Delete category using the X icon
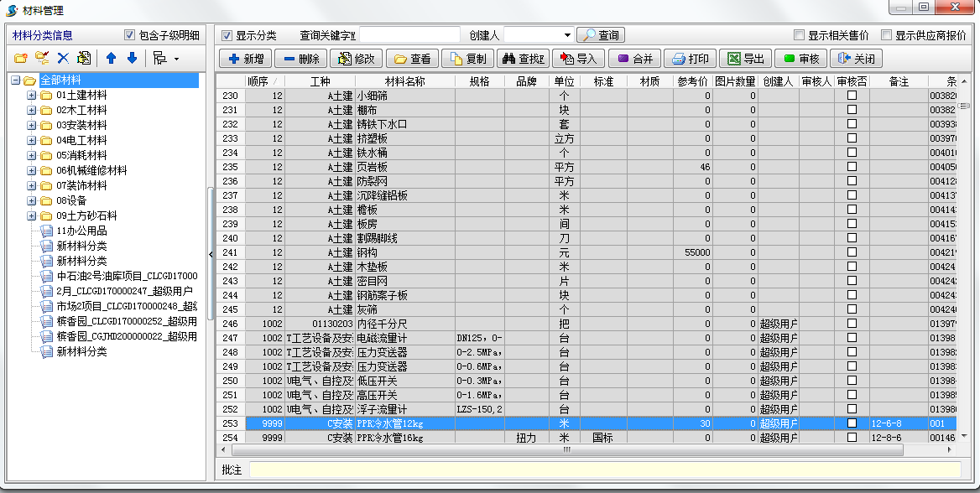The height and width of the screenshot is (493, 980). [x=63, y=58]
